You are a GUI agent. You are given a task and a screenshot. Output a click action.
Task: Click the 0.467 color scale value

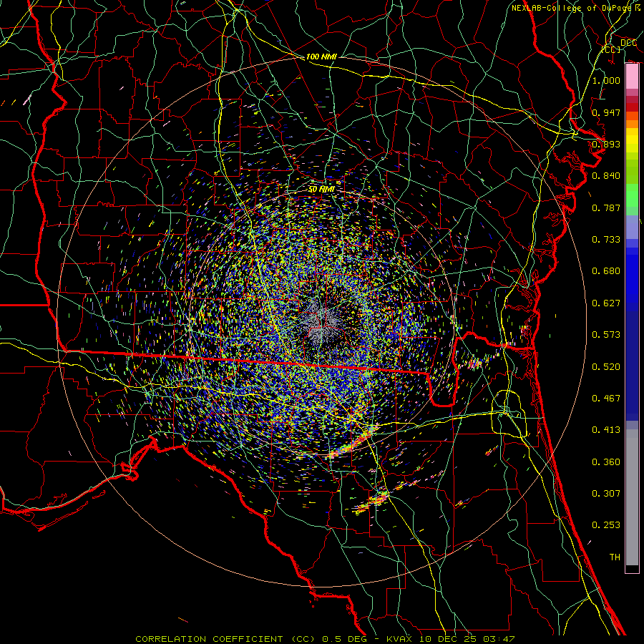[606, 399]
